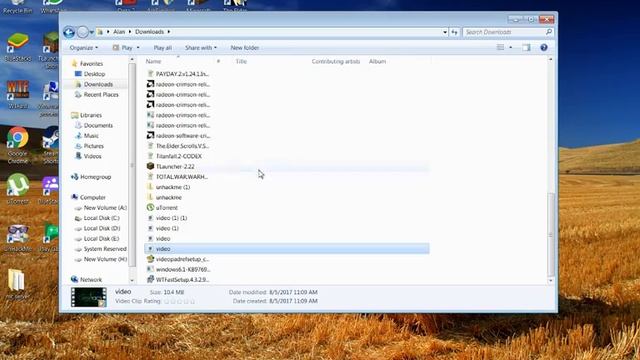The image size is (640, 360).
Task: Select TOTAL.WAR.WARH file
Action: tap(182, 177)
